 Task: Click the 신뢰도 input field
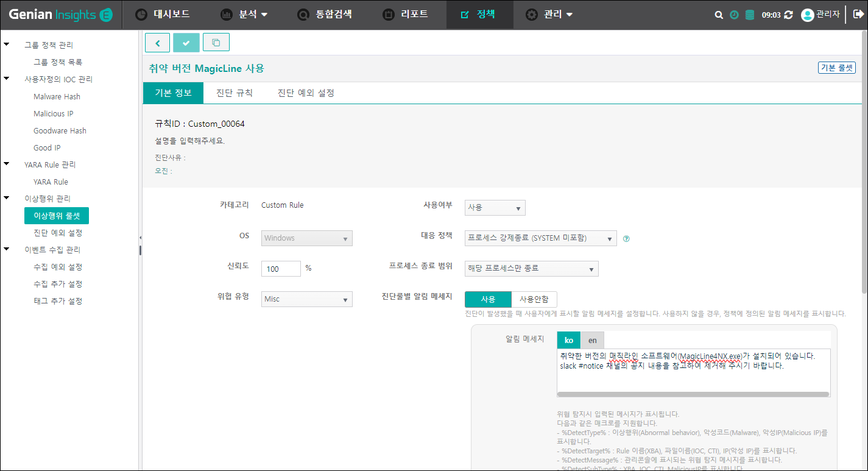[281, 269]
